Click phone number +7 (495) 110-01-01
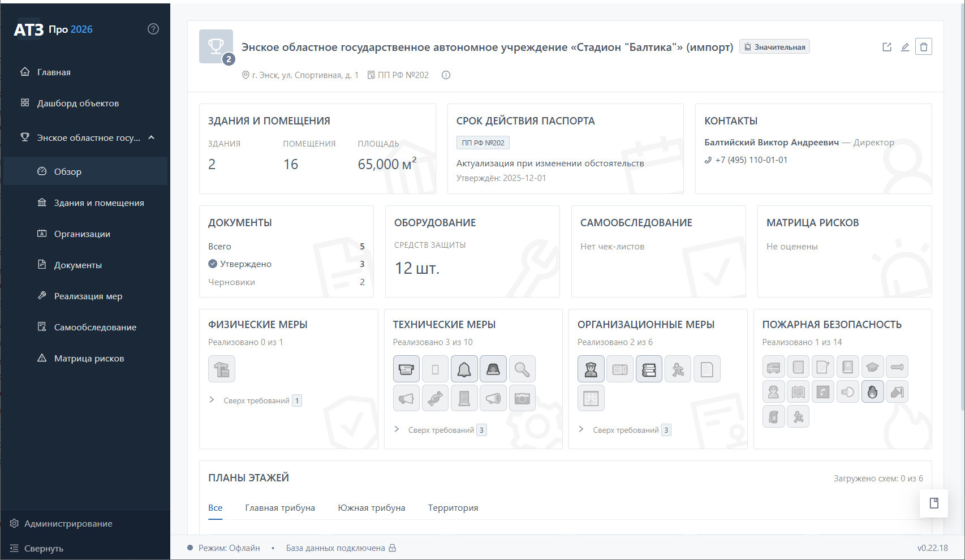Screen dimensions: 965x560 tap(751, 160)
